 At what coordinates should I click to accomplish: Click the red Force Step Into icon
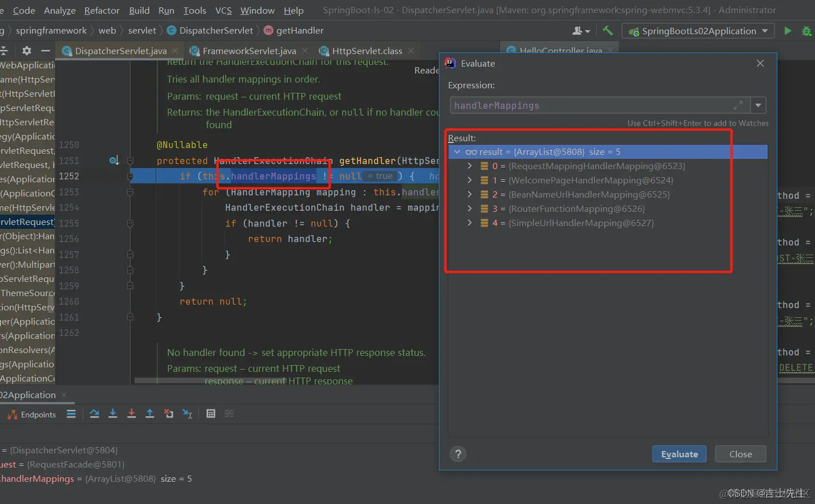click(132, 414)
